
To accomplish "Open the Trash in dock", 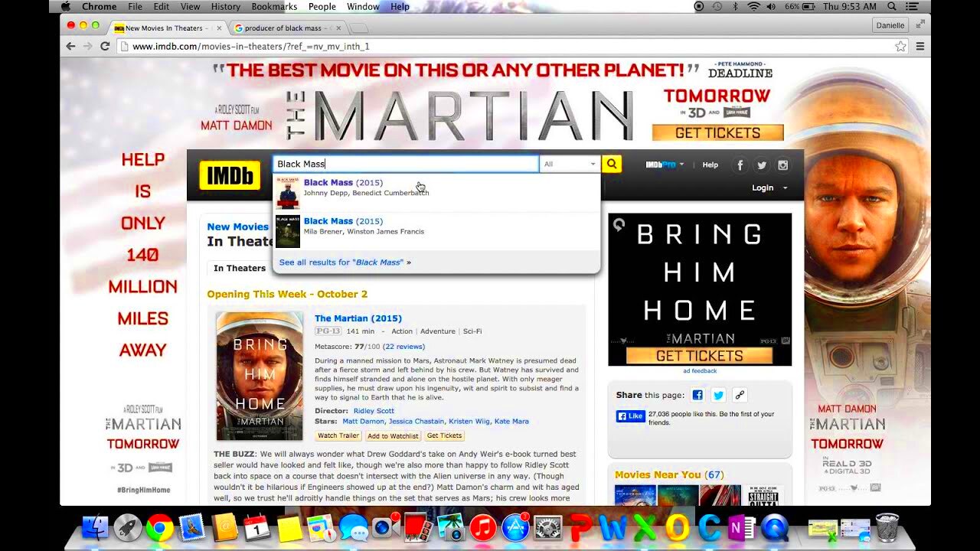I will click(887, 527).
